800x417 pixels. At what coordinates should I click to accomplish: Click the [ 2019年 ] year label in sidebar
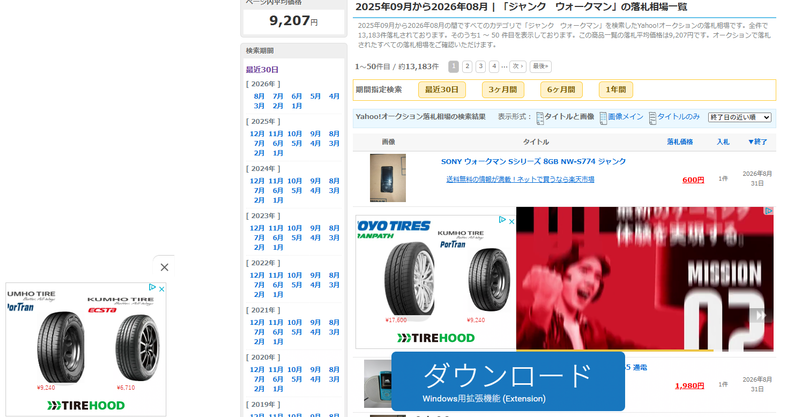pyautogui.click(x=263, y=405)
